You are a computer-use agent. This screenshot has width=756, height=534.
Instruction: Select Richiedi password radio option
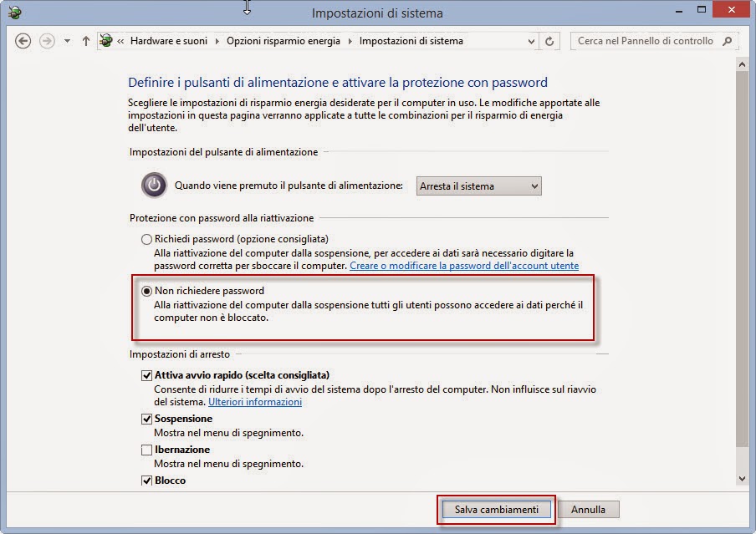click(146, 240)
